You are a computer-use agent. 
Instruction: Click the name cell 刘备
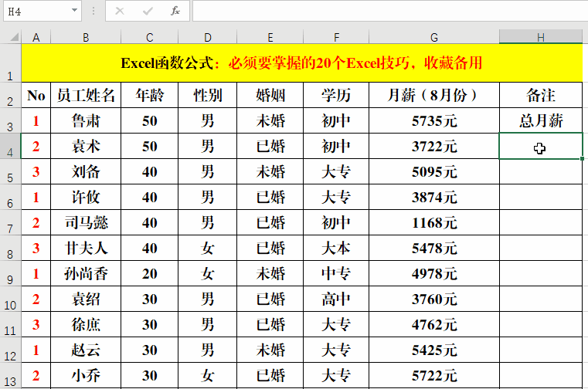pyautogui.click(x=86, y=171)
